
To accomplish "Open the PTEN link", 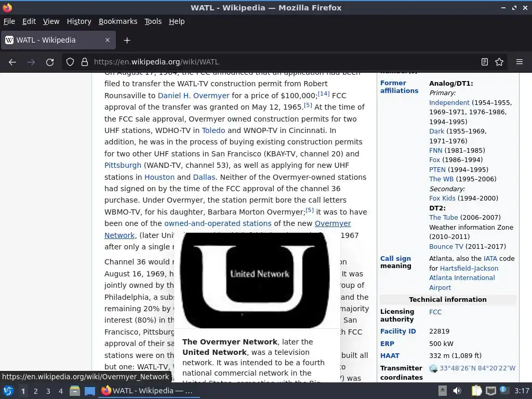I will pos(437,170).
